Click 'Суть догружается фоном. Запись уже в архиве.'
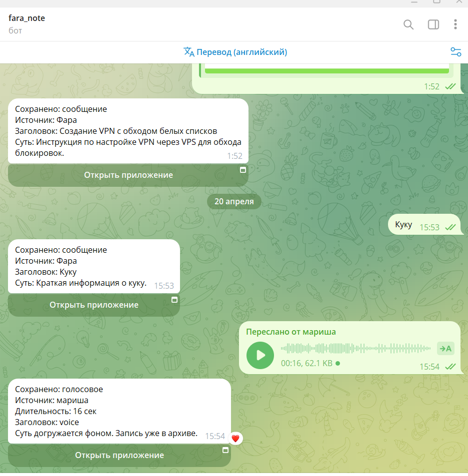468x476 pixels. coord(106,433)
